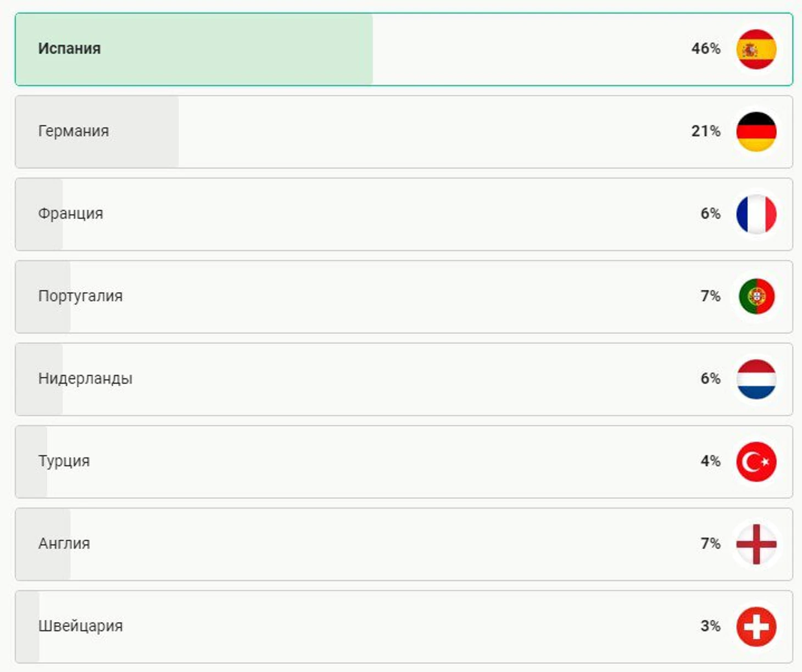Viewport: 802px width, 672px height.
Task: Click the Spain flag icon
Action: (756, 49)
